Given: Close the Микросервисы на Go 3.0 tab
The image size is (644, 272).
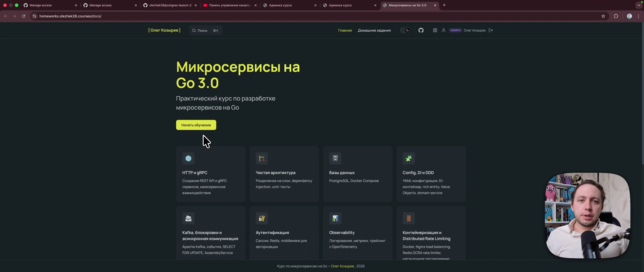Looking at the screenshot, I should point(435,5).
